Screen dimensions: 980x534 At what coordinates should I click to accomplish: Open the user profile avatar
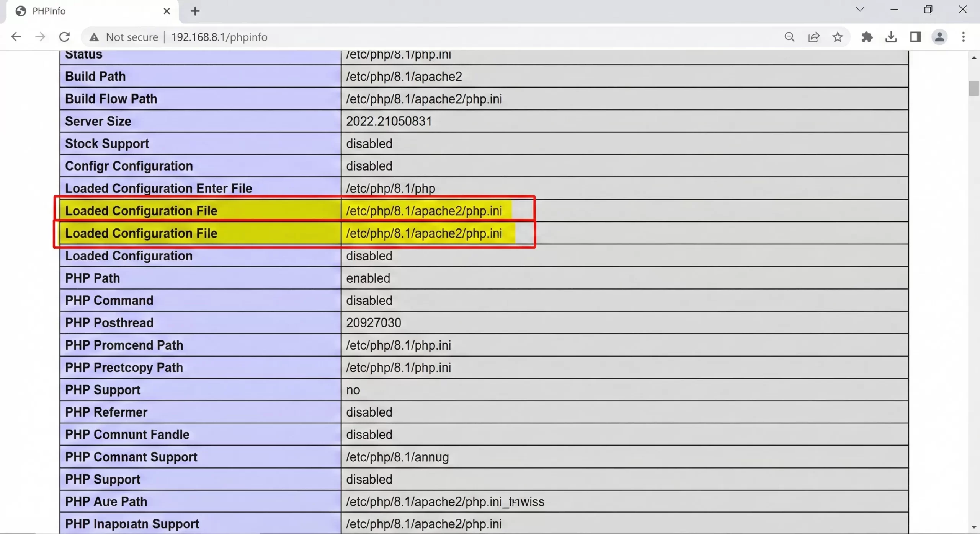pyautogui.click(x=939, y=37)
